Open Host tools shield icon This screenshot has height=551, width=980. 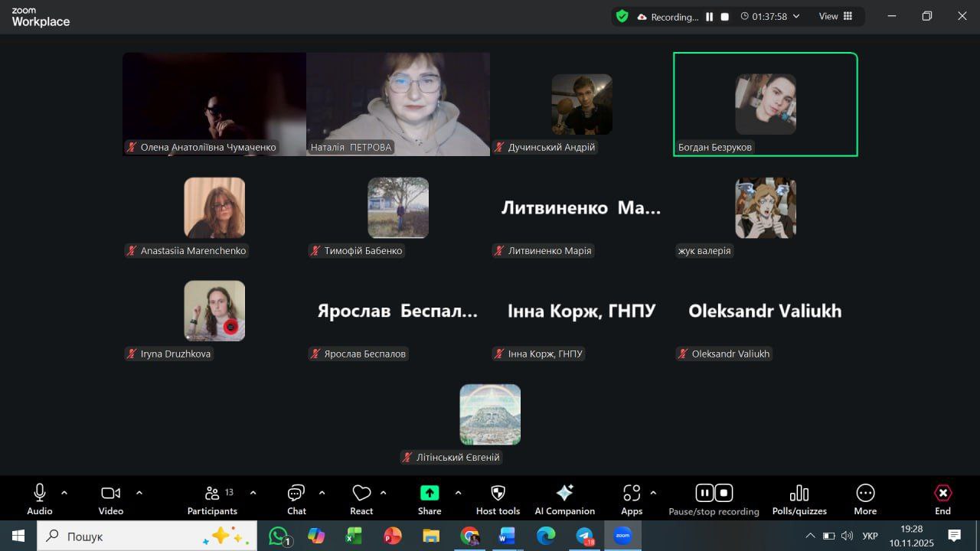(498, 494)
